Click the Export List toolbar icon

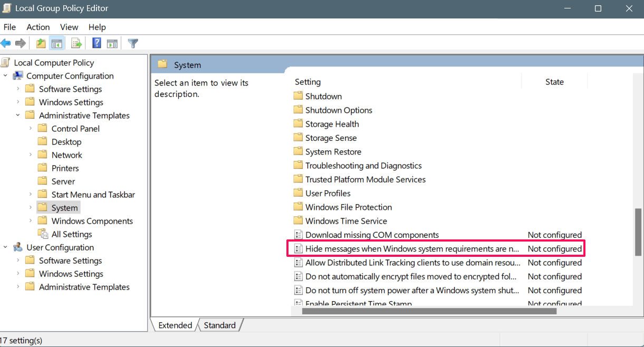click(76, 43)
